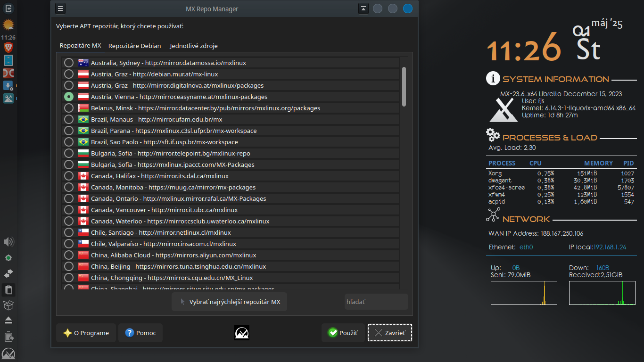
Task: Click the Brazil flag beside the Manaus mirror
Action: pyautogui.click(x=83, y=119)
